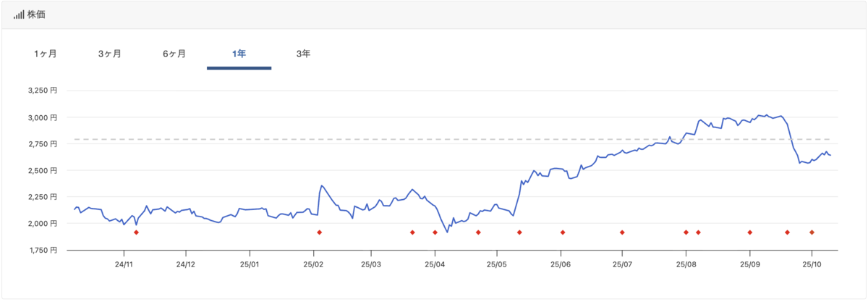Click the 25/03 date axis label
The height and width of the screenshot is (302, 868).
click(x=371, y=264)
